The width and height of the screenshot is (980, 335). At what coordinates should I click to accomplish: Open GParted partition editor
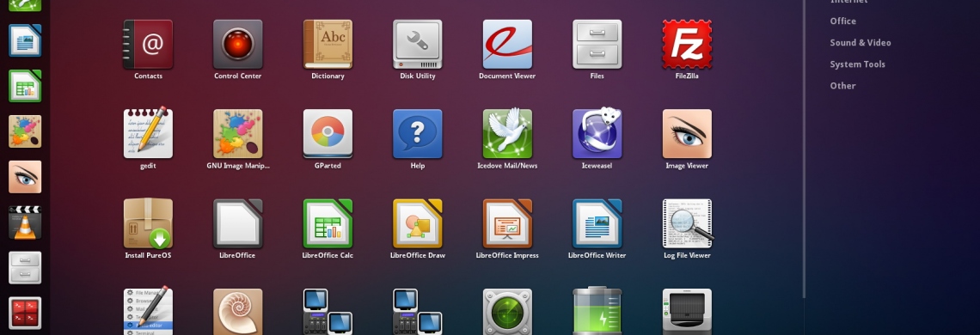[x=328, y=134]
